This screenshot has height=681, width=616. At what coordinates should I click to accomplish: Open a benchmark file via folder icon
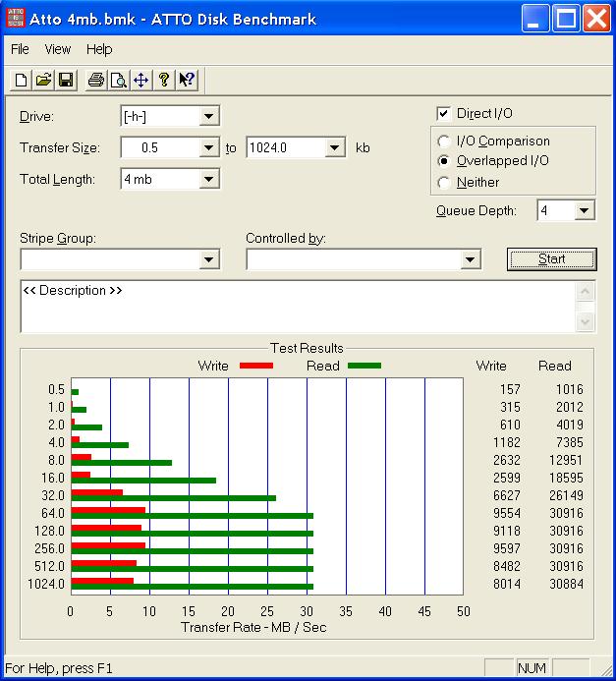pyautogui.click(x=43, y=80)
